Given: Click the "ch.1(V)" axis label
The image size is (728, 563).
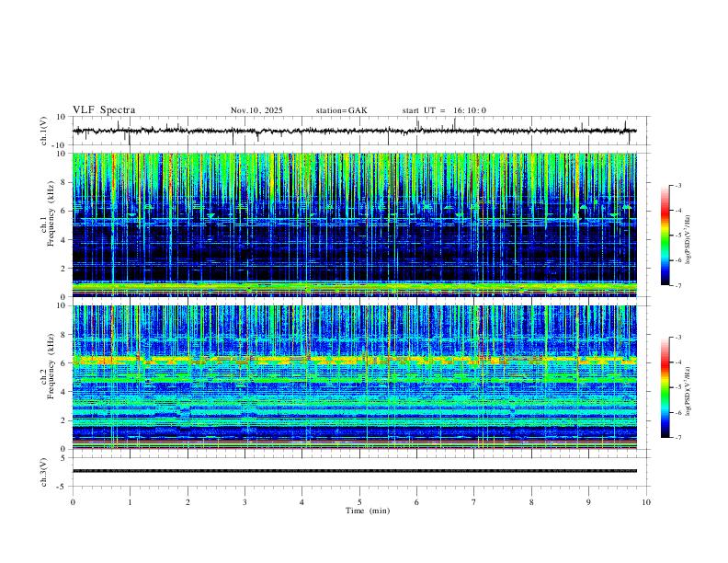Looking at the screenshot, I should pos(43,131).
